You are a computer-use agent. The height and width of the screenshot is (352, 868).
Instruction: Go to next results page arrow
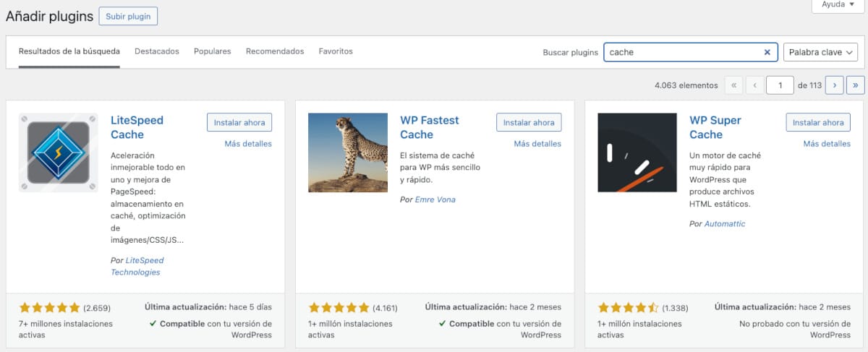835,85
